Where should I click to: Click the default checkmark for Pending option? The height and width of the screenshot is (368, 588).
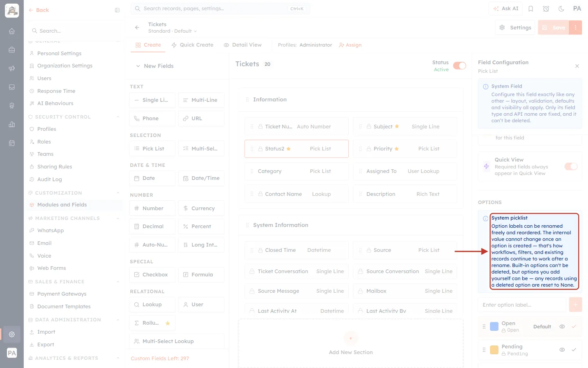tap(574, 350)
